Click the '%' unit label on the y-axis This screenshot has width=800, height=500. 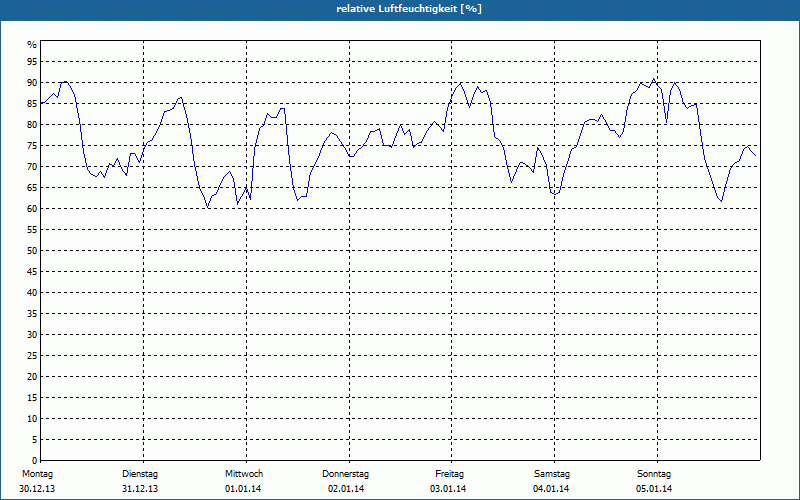pos(32,45)
